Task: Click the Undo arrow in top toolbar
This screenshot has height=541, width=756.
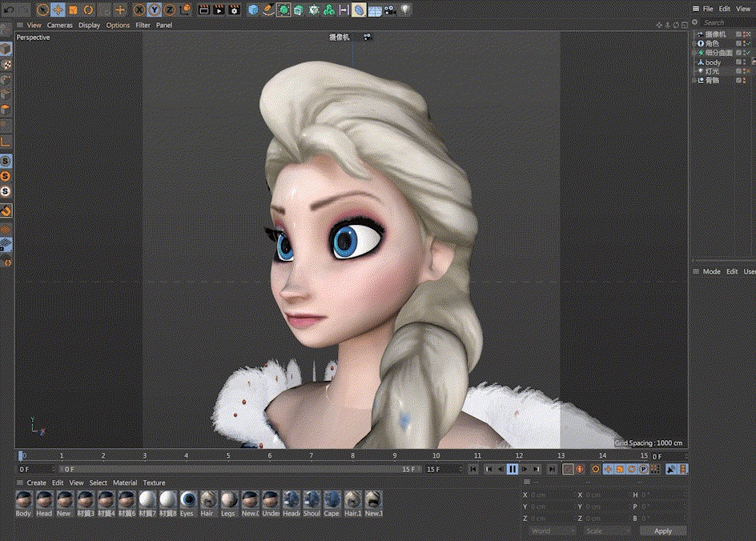Action: click(x=9, y=9)
